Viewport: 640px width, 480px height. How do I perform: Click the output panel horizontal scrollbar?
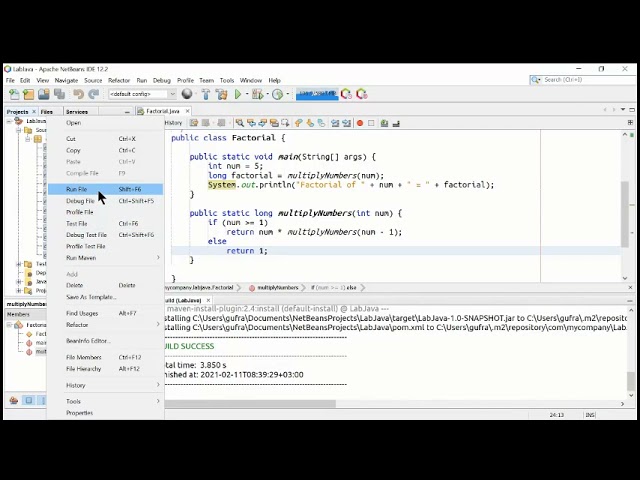[x=250, y=404]
